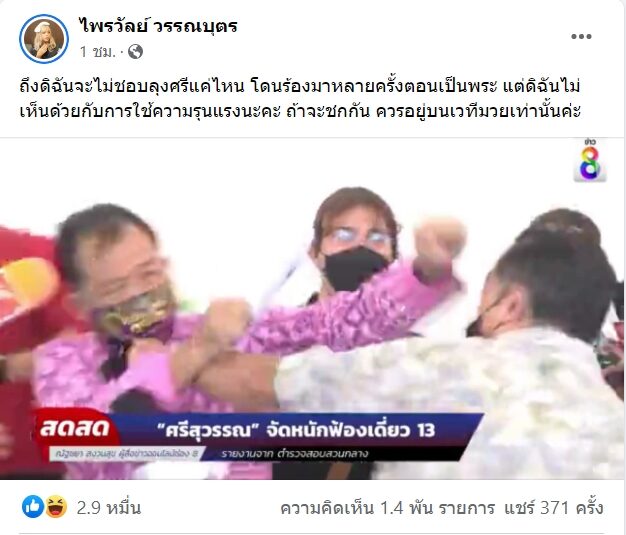This screenshot has height=535, width=626.
Task: Open the author name ไพรวัลย์ วรรณบุตร
Action: (158, 26)
